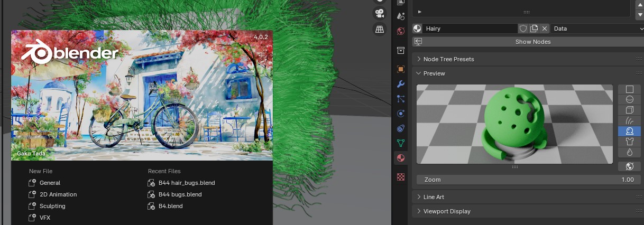The image size is (644, 225).
Task: Open the Modifiers wrench properties tab
Action: pos(401,84)
